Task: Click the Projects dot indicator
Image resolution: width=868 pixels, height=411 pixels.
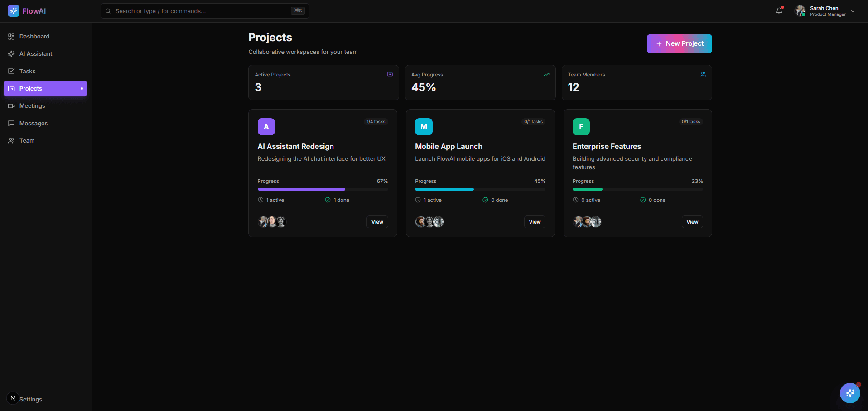Action: (x=81, y=88)
